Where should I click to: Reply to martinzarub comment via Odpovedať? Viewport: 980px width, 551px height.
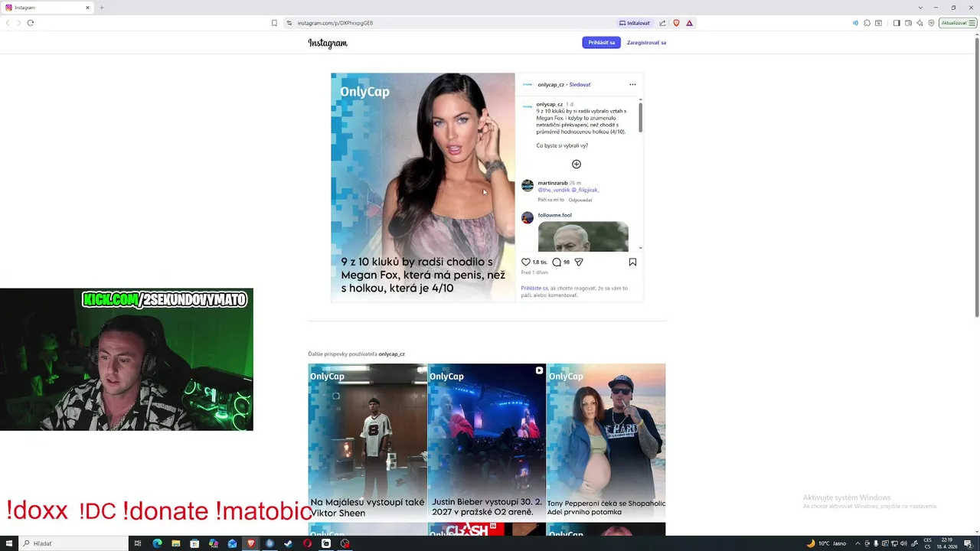[x=580, y=200]
